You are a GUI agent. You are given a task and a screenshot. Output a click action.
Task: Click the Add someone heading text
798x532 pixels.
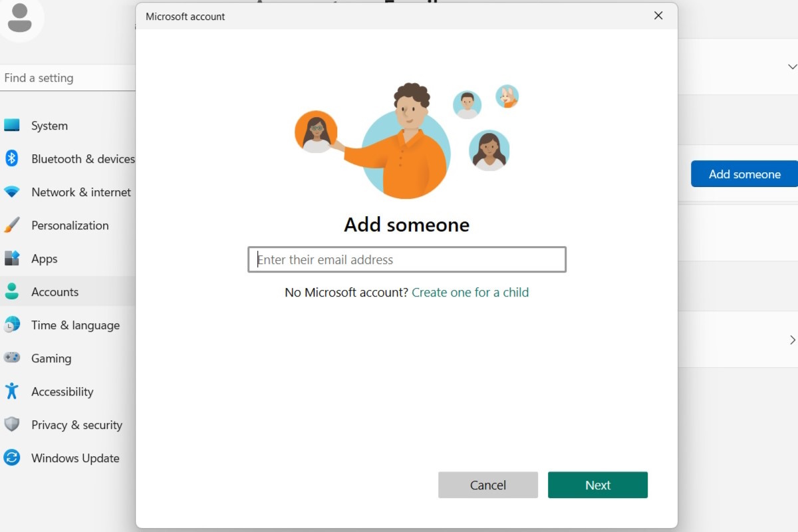(x=407, y=225)
